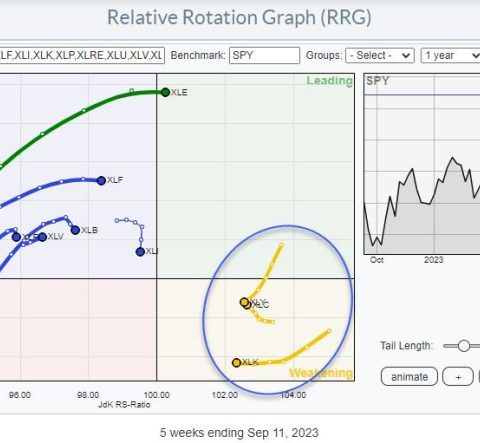Select the XLB data point
This screenshot has width=480, height=443.
[75, 230]
